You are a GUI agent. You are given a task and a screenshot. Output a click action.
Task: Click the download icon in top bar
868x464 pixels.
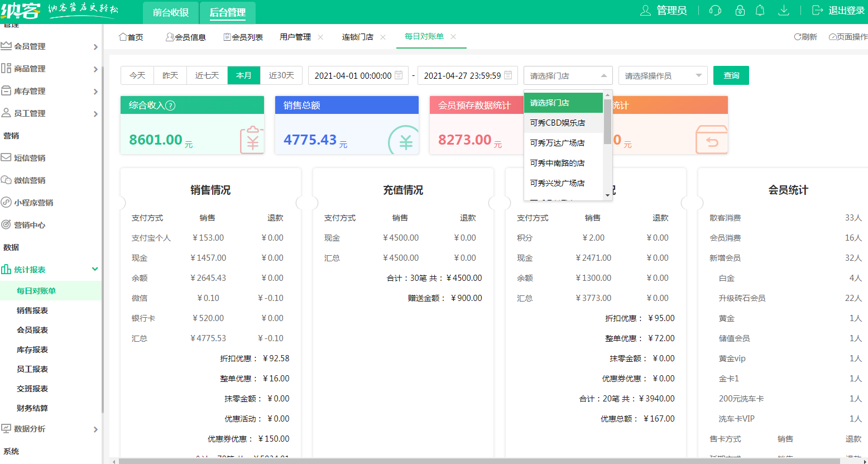[x=784, y=10]
